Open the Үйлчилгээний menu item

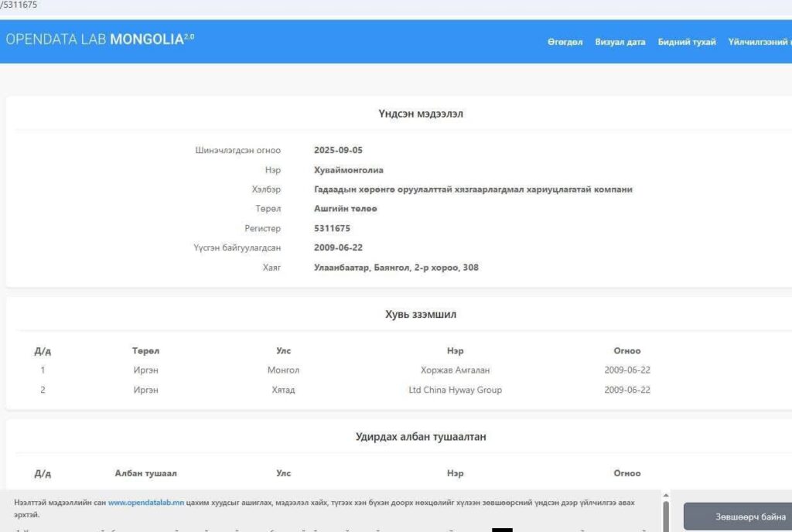pyautogui.click(x=760, y=42)
